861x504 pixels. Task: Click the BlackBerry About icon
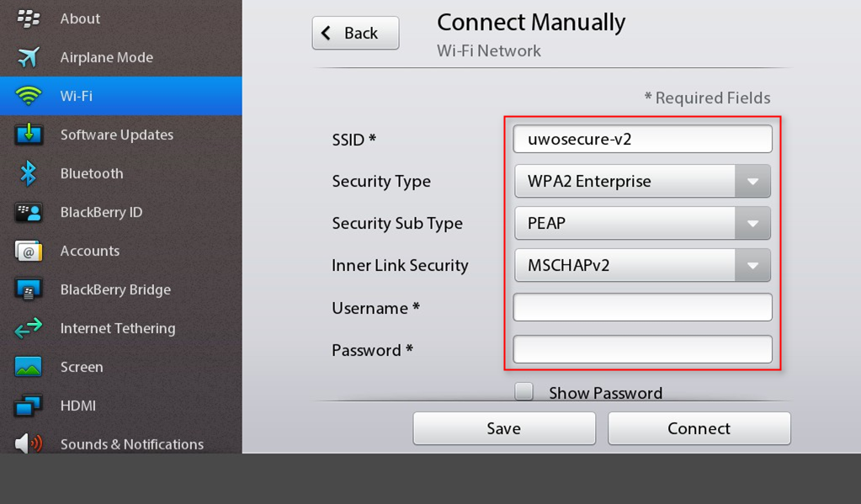29,19
